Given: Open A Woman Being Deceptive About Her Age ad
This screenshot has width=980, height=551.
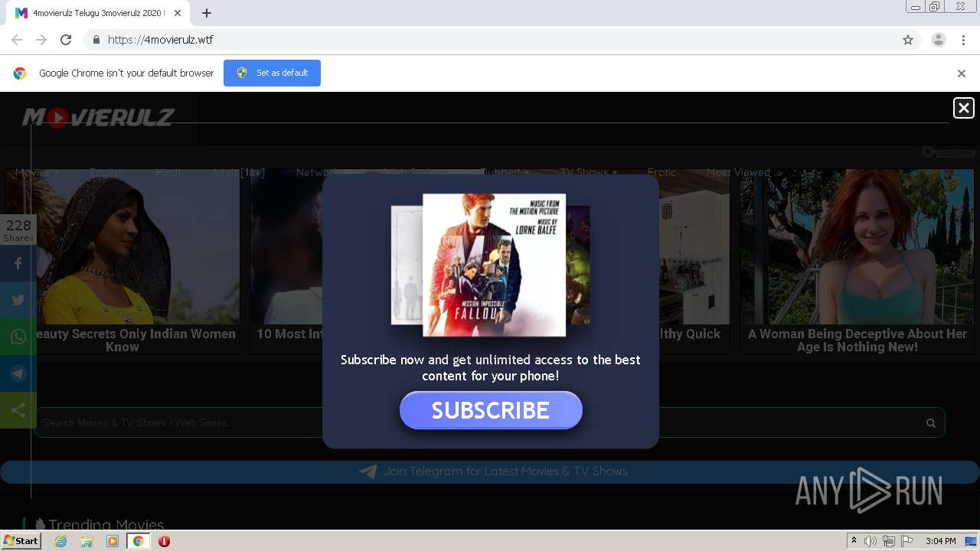Looking at the screenshot, I should (857, 261).
